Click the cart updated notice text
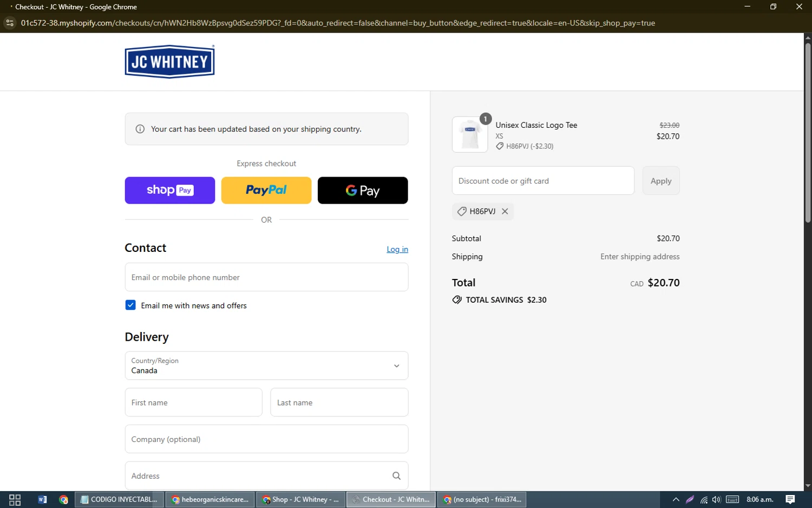This screenshot has height=508, width=812. (256, 129)
